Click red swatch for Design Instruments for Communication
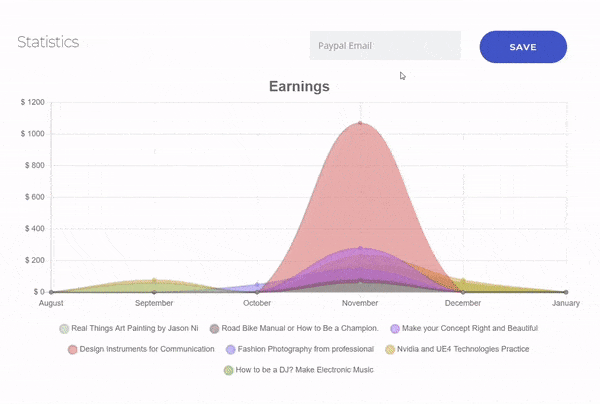The image size is (600, 404). click(x=72, y=349)
